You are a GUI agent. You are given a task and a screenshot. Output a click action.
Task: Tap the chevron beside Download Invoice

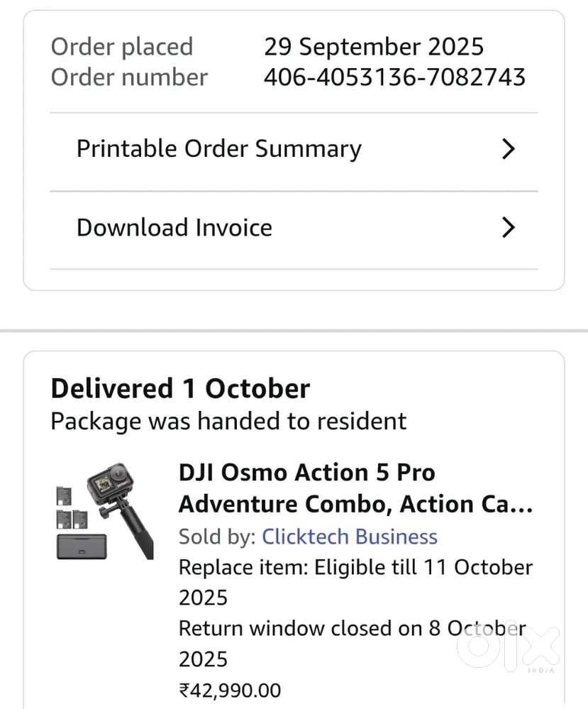point(508,228)
